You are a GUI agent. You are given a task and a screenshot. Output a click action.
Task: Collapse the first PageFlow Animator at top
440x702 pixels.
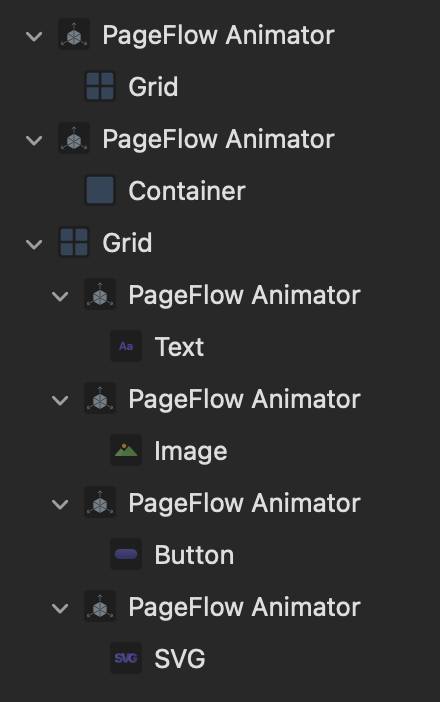[x=34, y=36]
